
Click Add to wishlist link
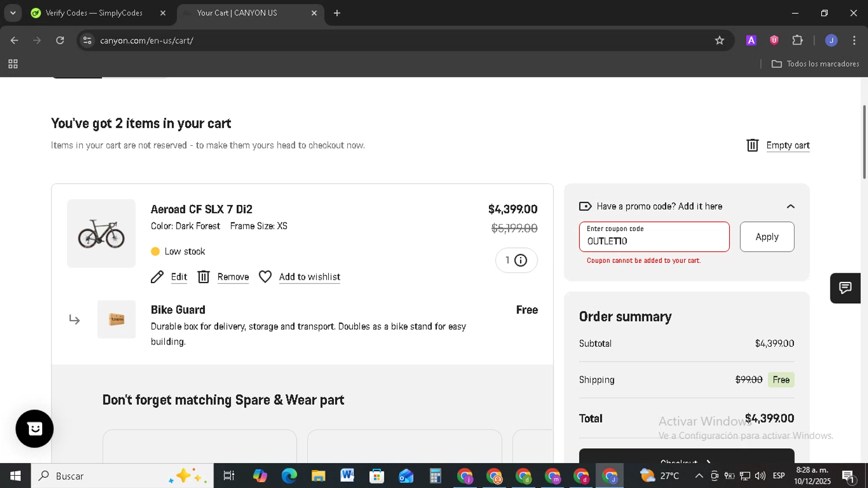[310, 277]
